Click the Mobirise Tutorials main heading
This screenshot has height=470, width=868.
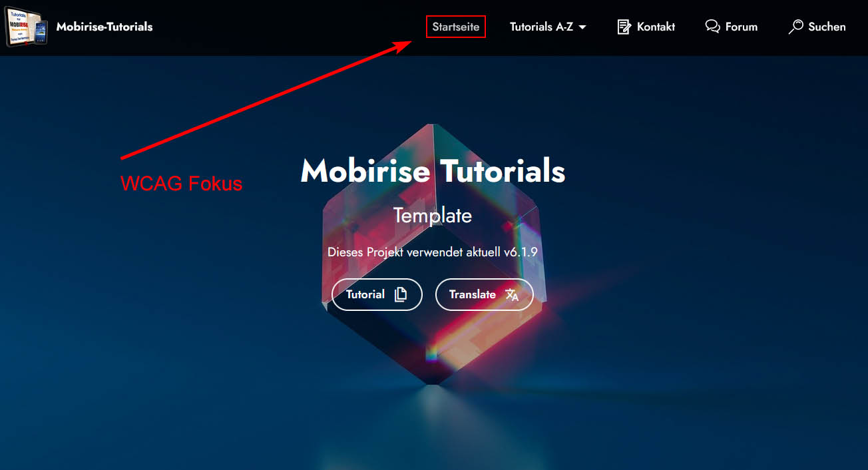[x=433, y=171]
